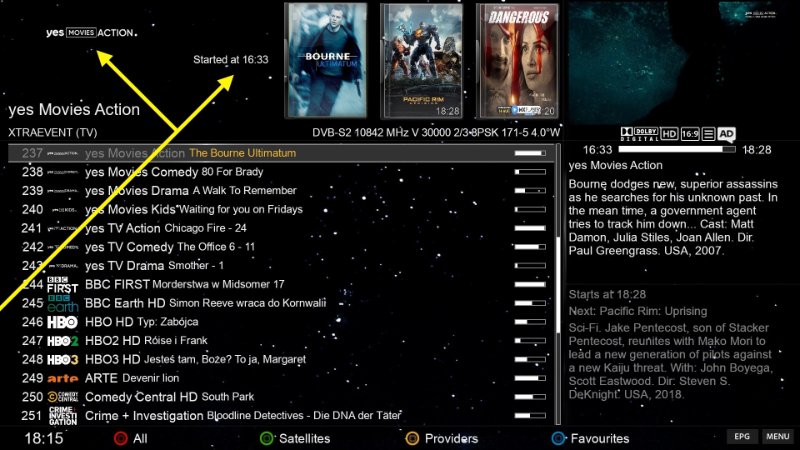Viewport: 800px width, 450px height.
Task: Select channel 245 BBC Earth HD
Action: [281, 303]
